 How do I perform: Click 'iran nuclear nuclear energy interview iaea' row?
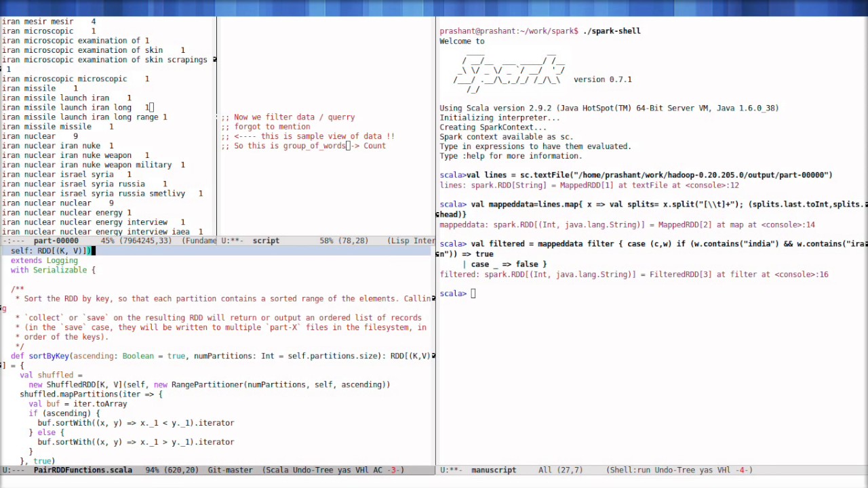click(102, 232)
